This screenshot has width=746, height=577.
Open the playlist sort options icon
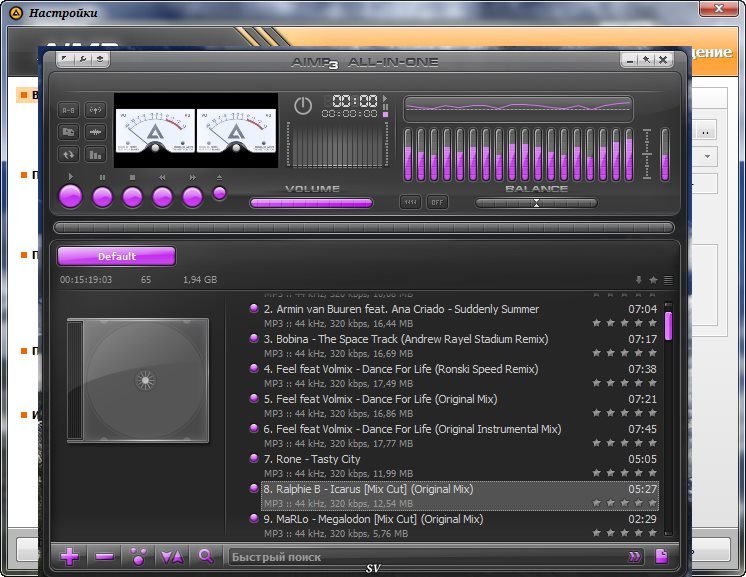click(172, 557)
